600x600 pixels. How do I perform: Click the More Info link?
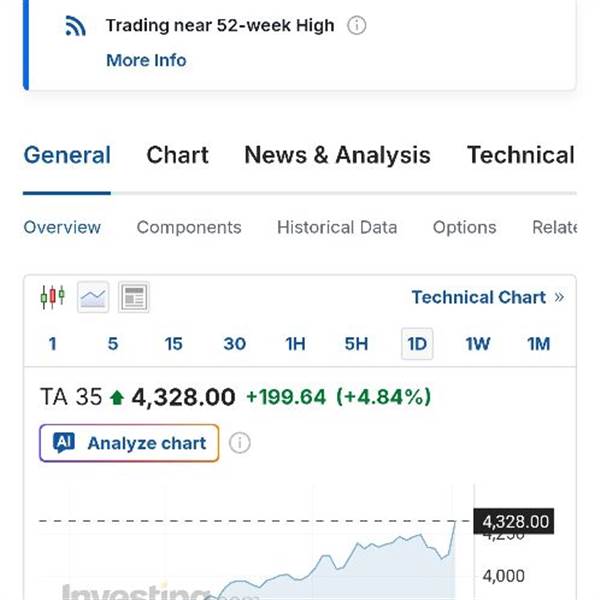click(146, 60)
